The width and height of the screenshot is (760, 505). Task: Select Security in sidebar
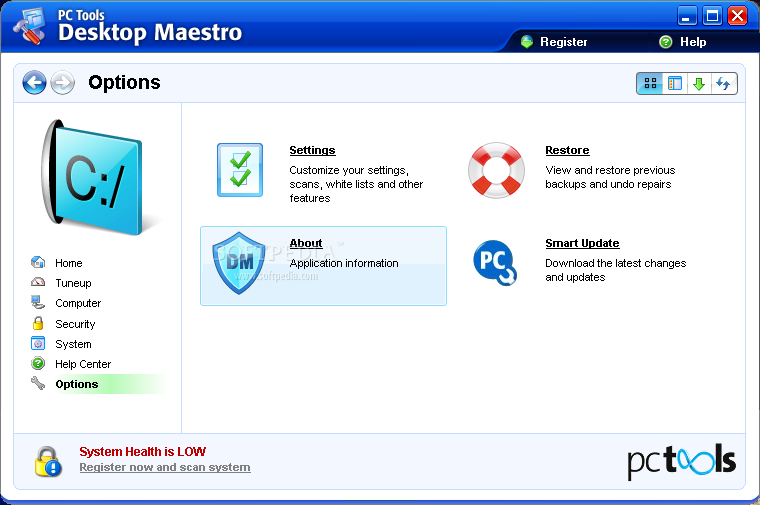75,324
